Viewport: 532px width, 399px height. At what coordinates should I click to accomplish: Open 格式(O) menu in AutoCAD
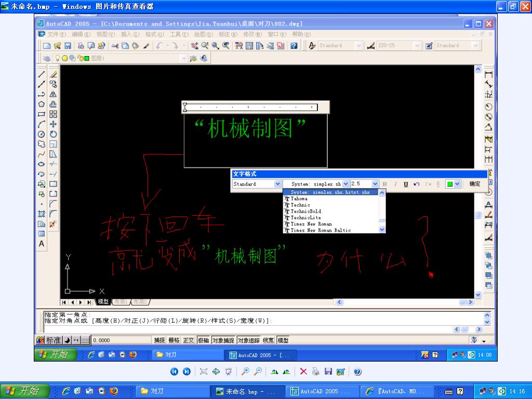[154, 34]
